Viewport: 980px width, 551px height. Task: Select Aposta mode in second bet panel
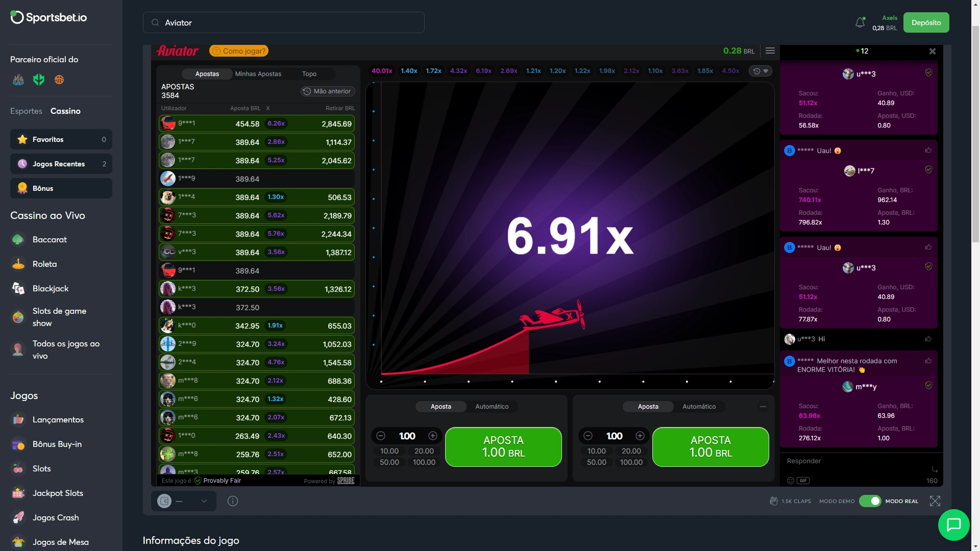[x=648, y=407]
